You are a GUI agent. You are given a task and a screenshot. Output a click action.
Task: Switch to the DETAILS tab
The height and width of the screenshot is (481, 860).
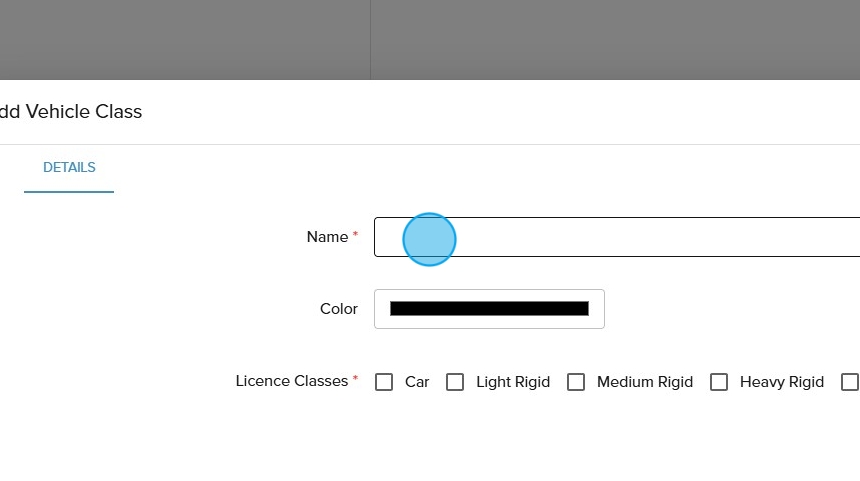click(x=69, y=168)
